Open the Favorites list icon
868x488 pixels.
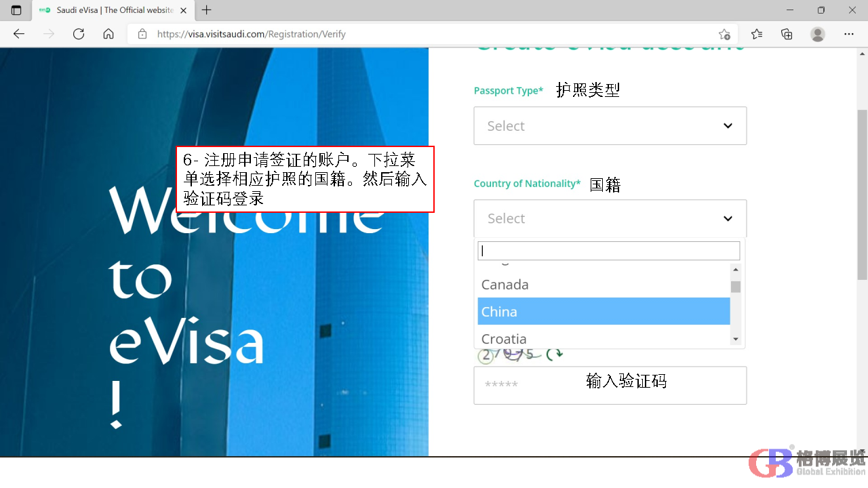757,34
